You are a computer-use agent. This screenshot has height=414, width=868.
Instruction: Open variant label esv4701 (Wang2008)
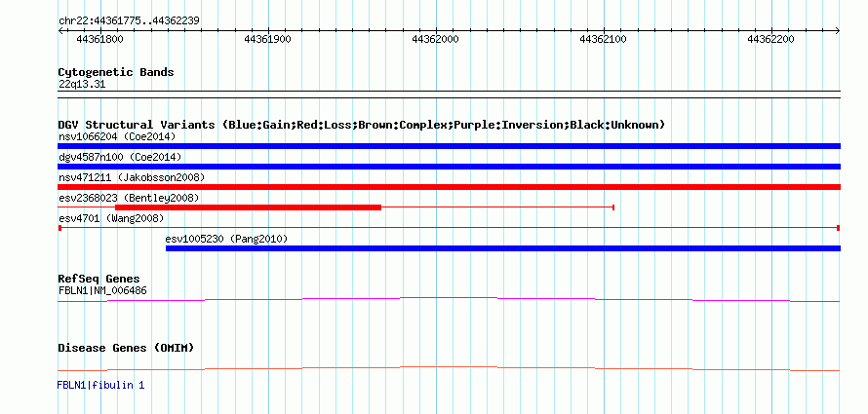click(x=111, y=218)
